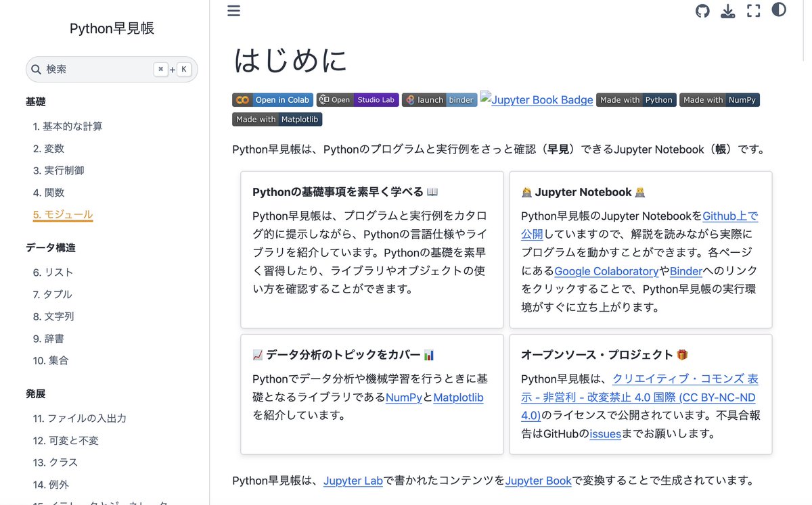Open chapter 3. 実行制御

tap(59, 170)
